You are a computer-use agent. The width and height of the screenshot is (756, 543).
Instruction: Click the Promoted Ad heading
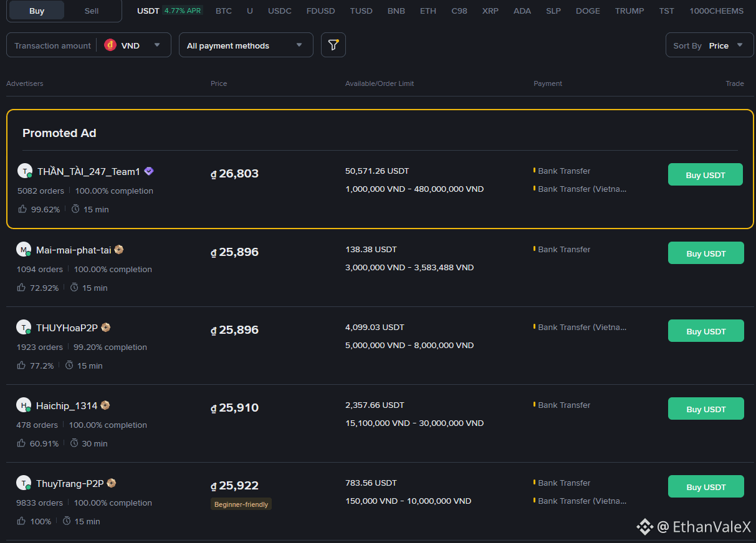click(x=59, y=133)
